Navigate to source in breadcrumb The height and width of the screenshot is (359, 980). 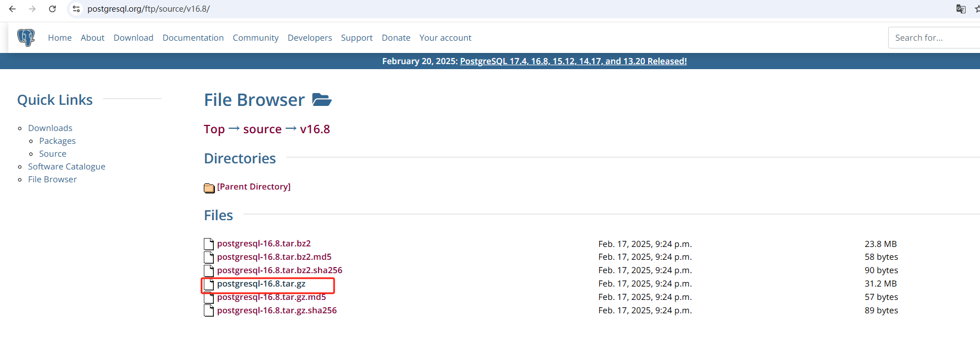[x=262, y=129]
